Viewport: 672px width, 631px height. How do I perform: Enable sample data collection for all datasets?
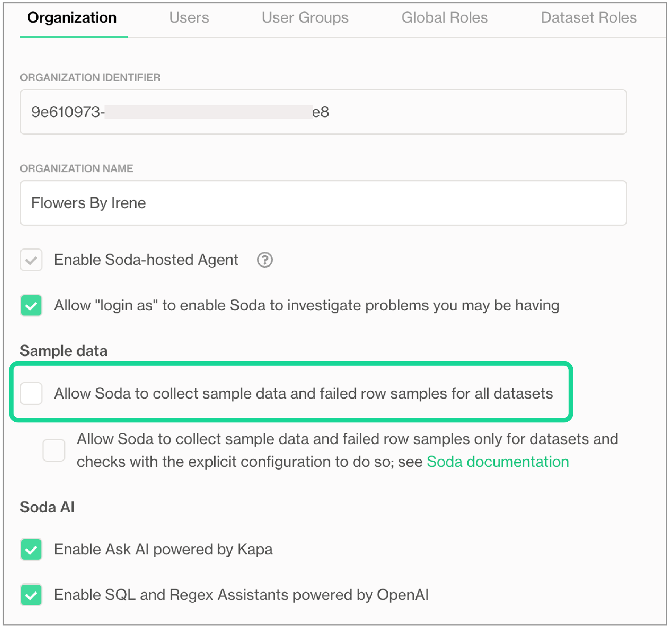tap(31, 394)
